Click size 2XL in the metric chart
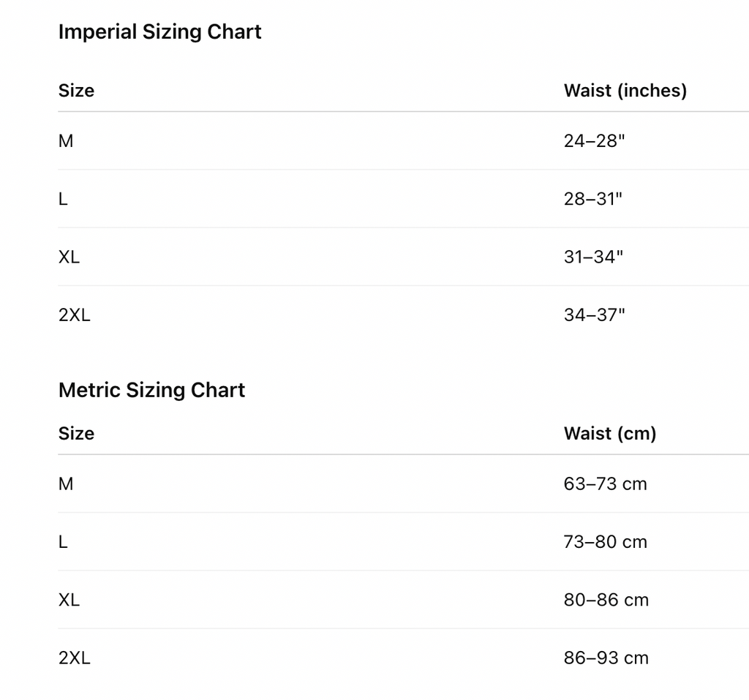749x700 pixels. pos(74,658)
